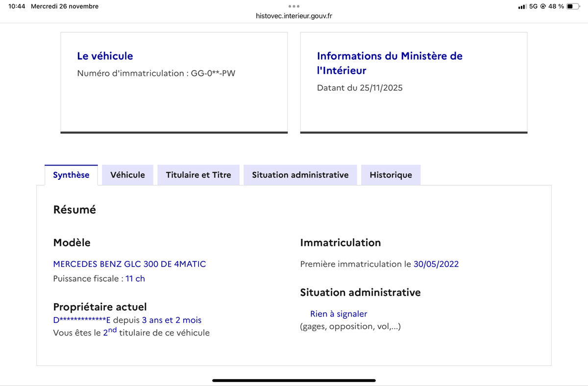The width and height of the screenshot is (588, 386).
Task: Open the Situation administrative tab
Action: click(300, 175)
